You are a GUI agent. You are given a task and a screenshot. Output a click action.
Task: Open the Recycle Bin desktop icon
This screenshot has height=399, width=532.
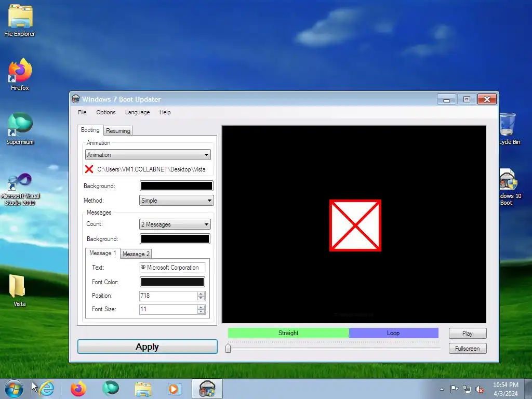pyautogui.click(x=509, y=129)
